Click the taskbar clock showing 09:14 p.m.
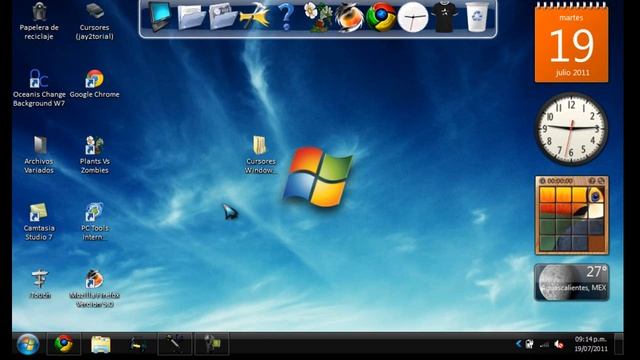Viewport: 640px width, 360px height. pyautogui.click(x=591, y=344)
